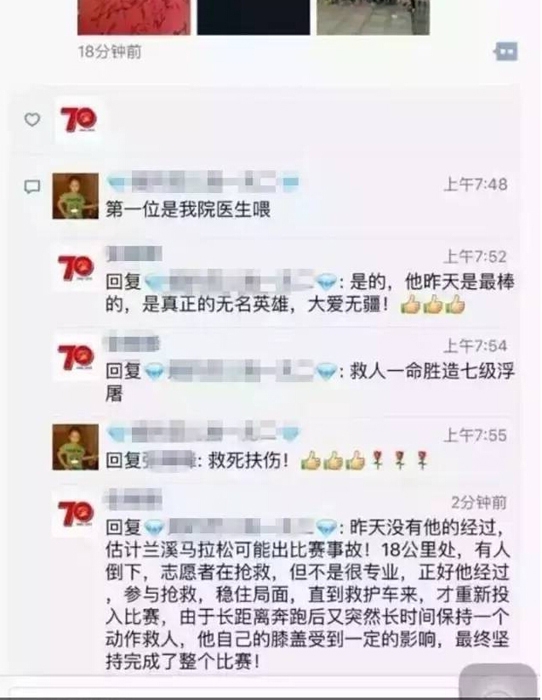The image size is (542, 700).
Task: Tap the two-dot comment menu icon
Action: coord(506,52)
